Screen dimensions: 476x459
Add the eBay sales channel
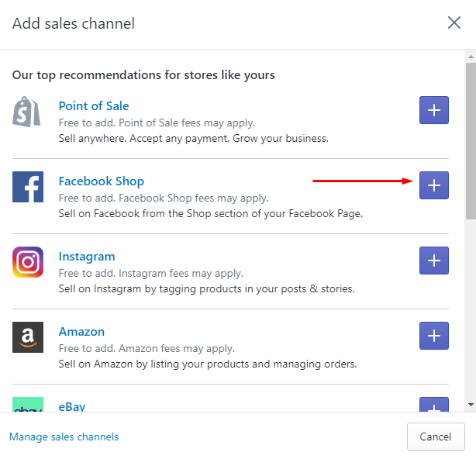tap(433, 405)
